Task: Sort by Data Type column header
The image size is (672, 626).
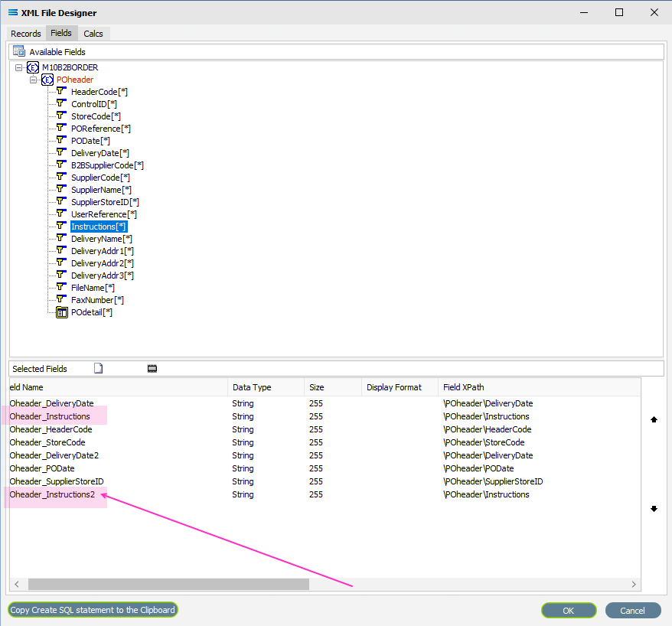Action: [266, 387]
